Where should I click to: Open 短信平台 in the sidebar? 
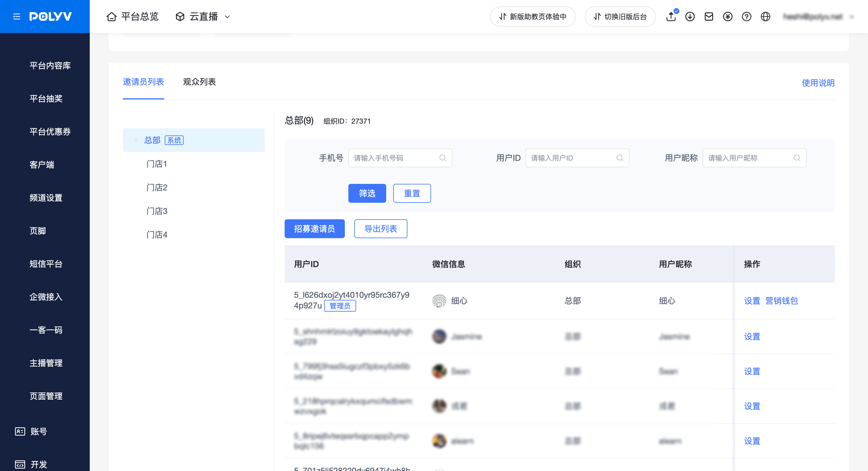click(x=46, y=264)
